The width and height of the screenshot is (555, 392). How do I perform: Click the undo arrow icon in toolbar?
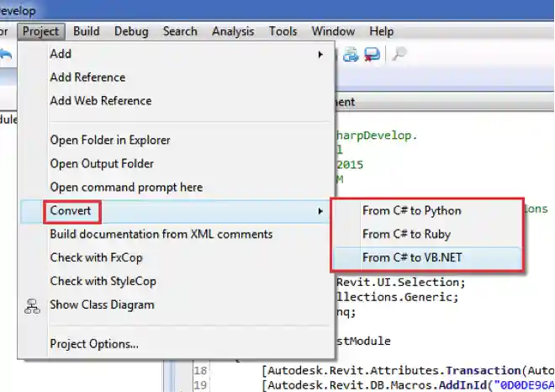pyautogui.click(x=6, y=55)
